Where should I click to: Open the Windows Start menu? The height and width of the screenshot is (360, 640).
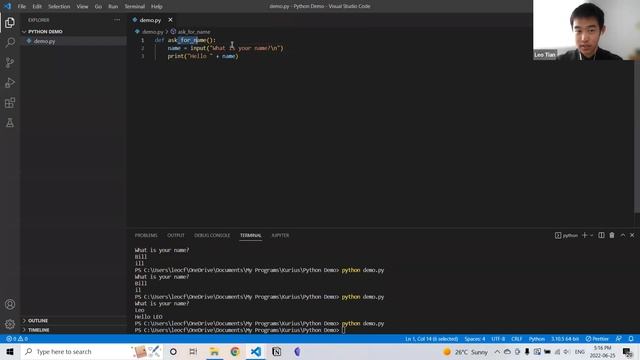click(10, 351)
